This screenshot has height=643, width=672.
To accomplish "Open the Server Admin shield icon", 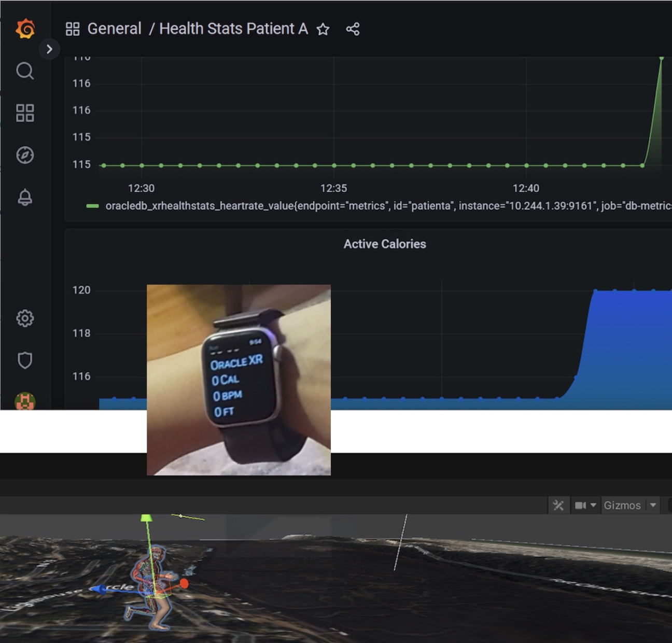I will tap(25, 360).
